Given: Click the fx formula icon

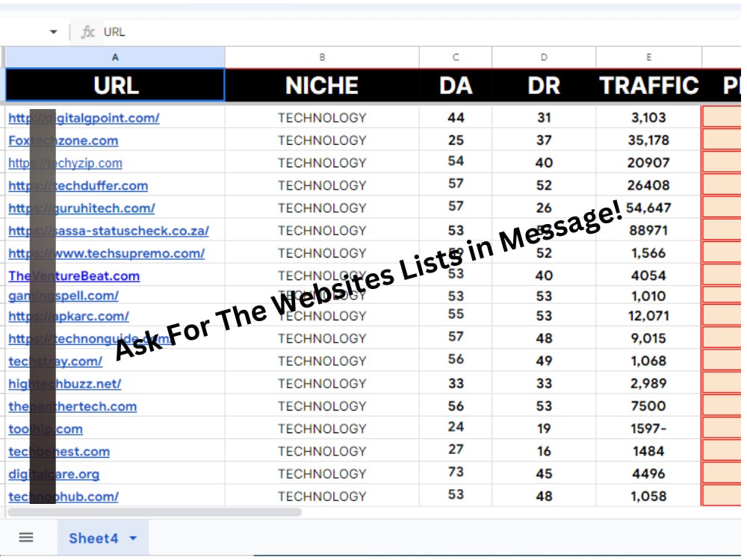Looking at the screenshot, I should point(87,32).
